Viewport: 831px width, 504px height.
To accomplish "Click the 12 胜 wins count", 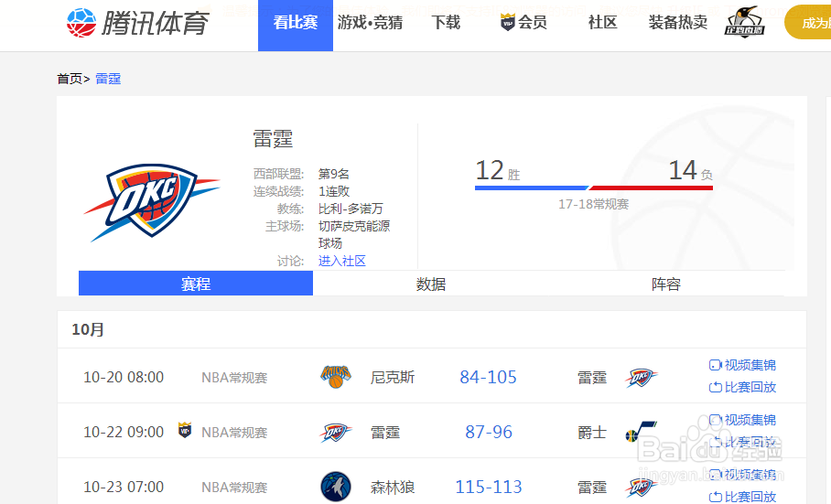I will (x=498, y=170).
